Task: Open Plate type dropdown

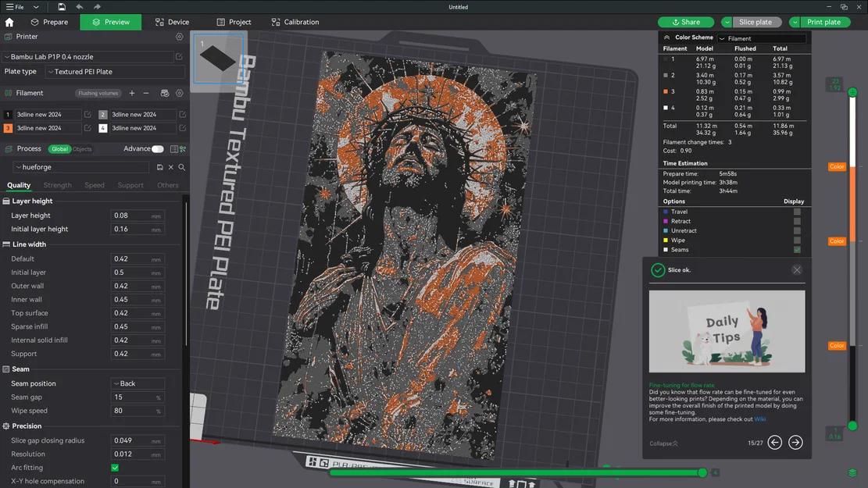Action: [115, 72]
